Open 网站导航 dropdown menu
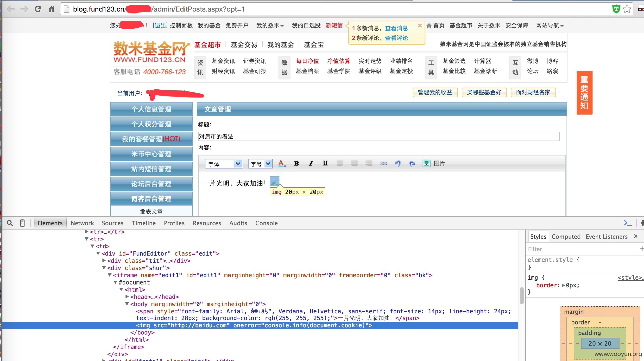 click(549, 26)
